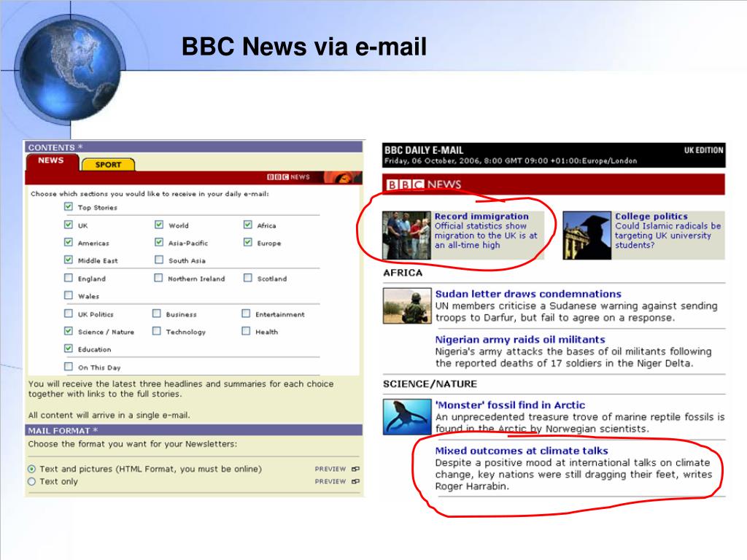Open the College politics headline
Image resolution: width=747 pixels, height=560 pixels.
651,216
